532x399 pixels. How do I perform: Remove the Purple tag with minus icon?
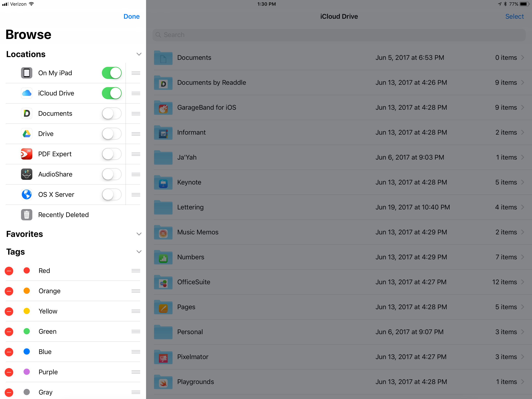[x=9, y=372]
